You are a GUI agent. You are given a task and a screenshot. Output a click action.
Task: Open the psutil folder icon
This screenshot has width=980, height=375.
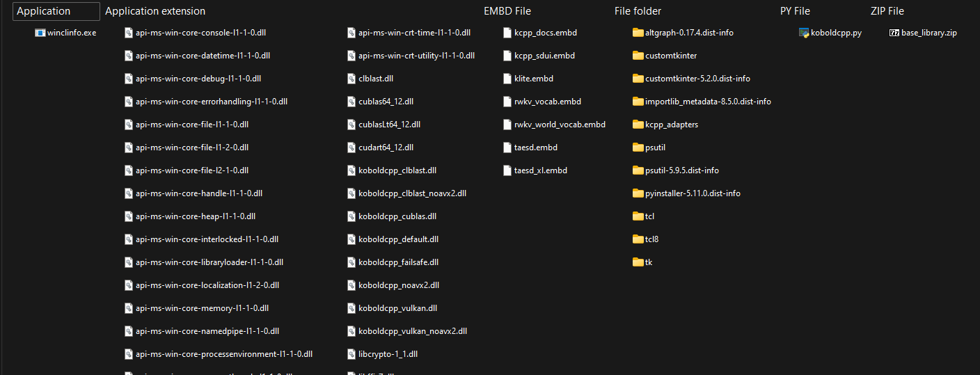coord(638,147)
